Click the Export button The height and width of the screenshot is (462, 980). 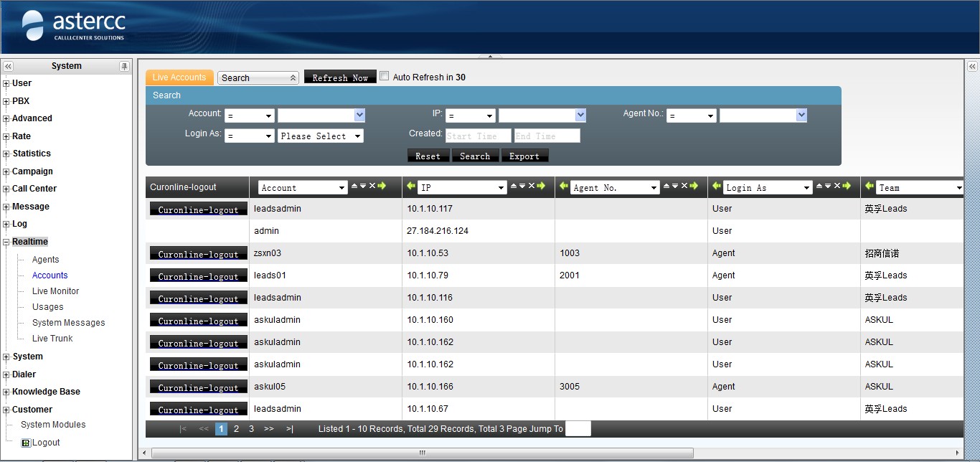point(524,156)
